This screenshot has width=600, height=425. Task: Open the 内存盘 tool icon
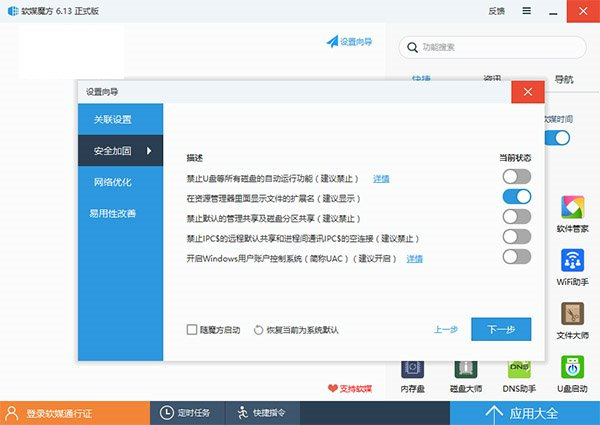(x=413, y=371)
